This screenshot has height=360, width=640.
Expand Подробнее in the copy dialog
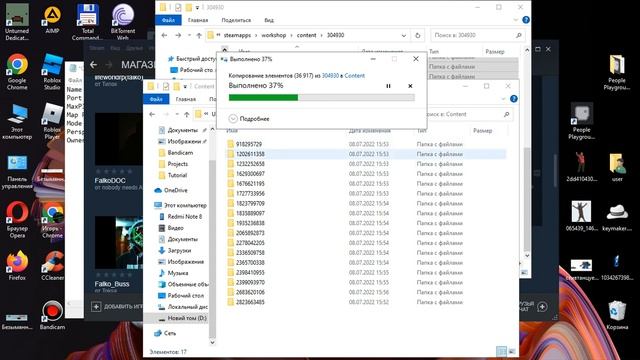click(249, 119)
